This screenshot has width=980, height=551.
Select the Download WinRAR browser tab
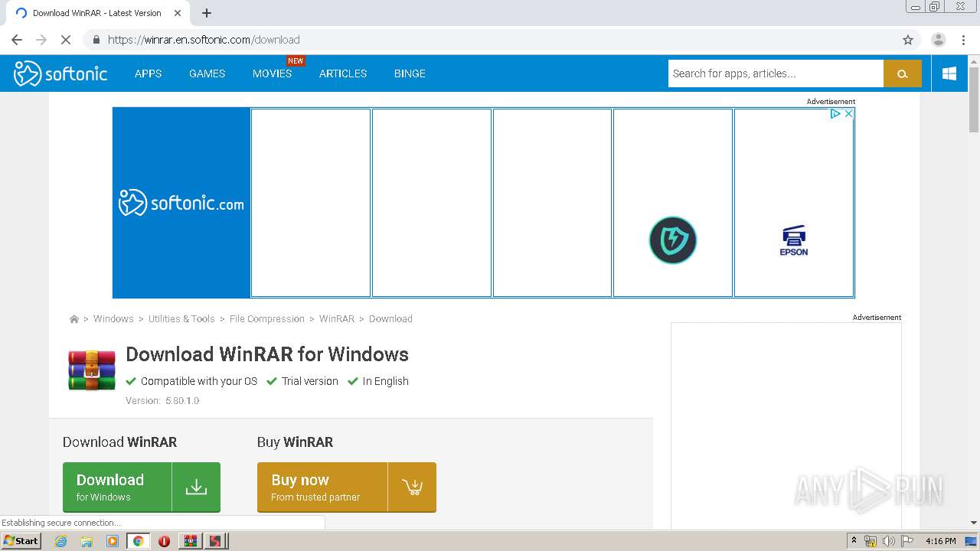97,13
